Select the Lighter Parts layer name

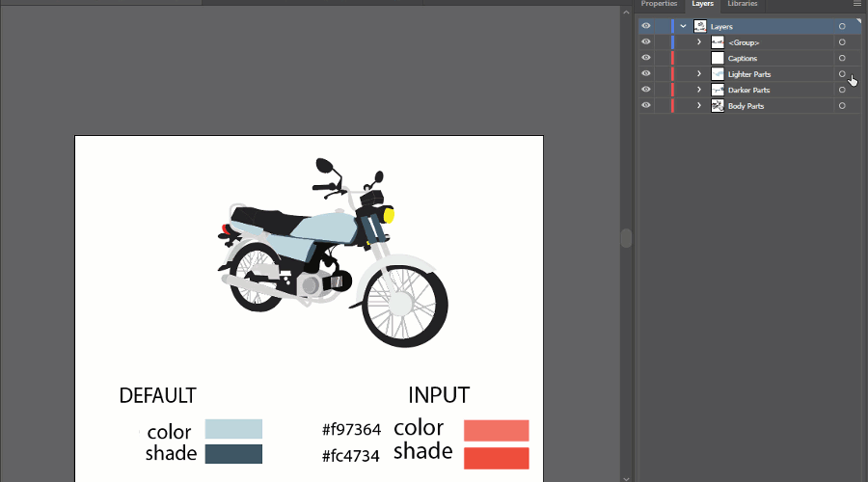click(x=749, y=74)
